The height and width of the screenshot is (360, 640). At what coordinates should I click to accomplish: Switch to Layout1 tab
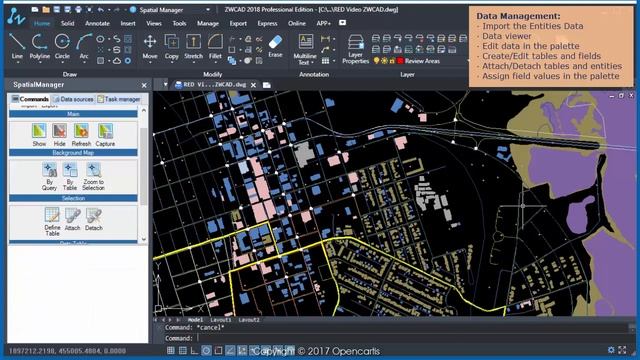(x=221, y=320)
